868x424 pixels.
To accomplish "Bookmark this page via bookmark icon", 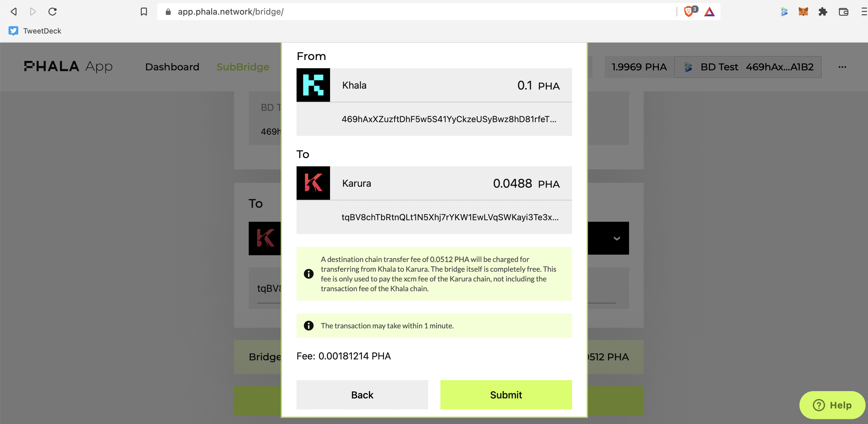I will [x=144, y=12].
